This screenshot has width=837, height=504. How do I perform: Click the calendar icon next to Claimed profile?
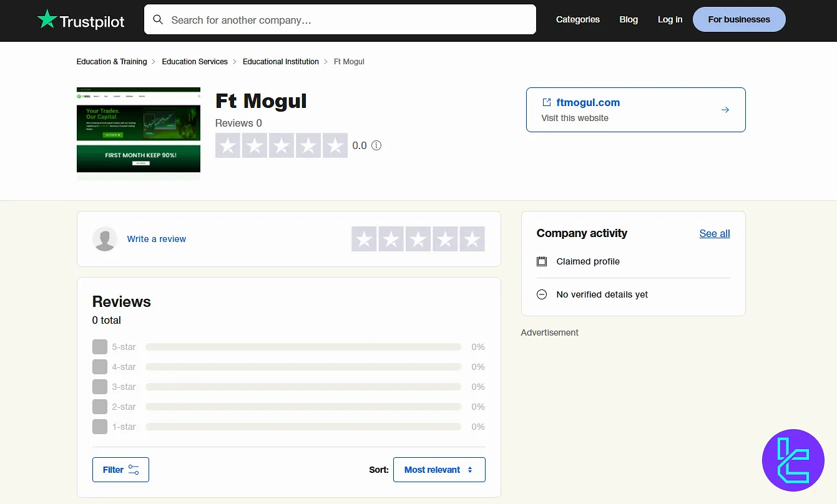pyautogui.click(x=541, y=261)
